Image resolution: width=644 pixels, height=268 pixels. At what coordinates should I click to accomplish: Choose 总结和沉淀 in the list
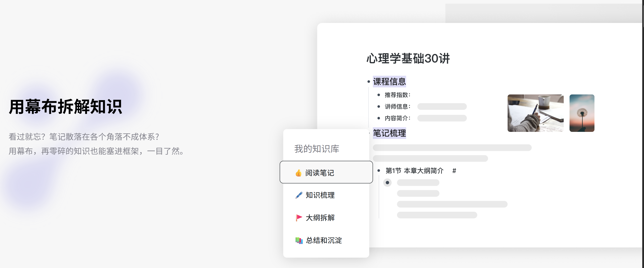324,240
